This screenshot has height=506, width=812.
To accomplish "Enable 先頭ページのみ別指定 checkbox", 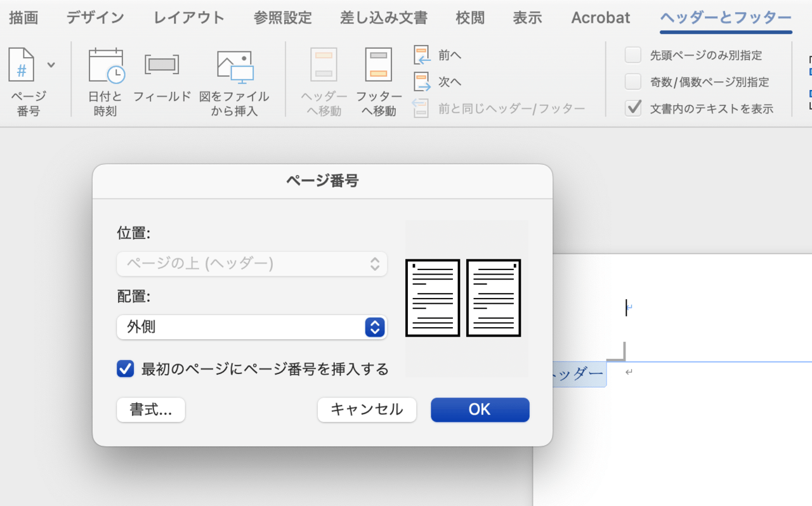I will [633, 55].
